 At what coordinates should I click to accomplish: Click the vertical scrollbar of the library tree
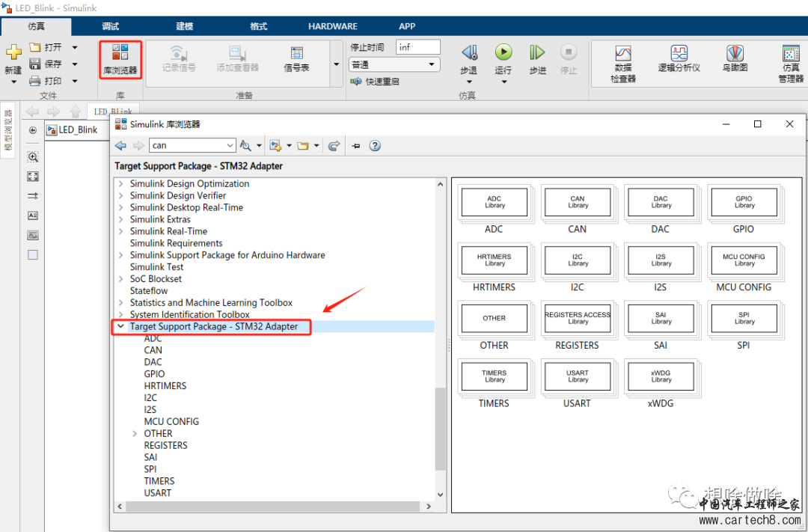440,428
